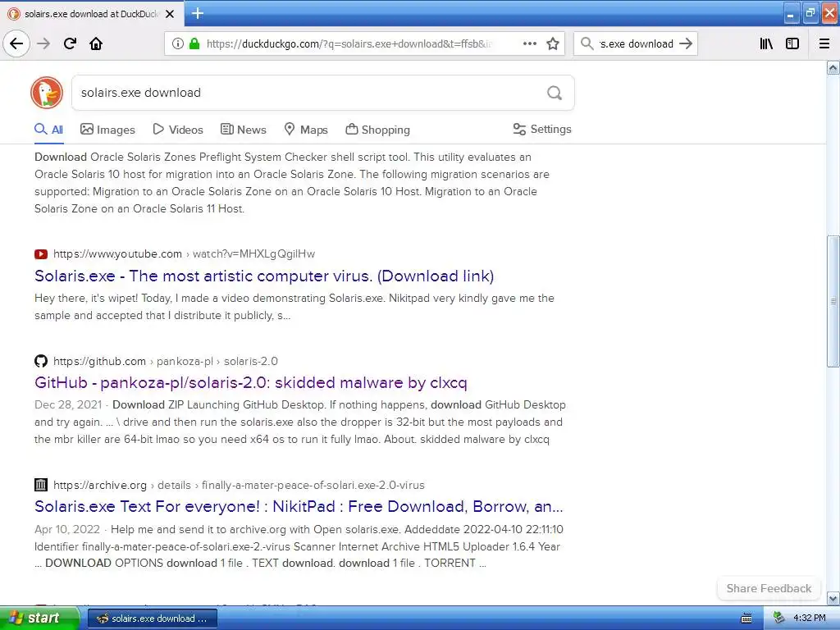
Task: Open page actions three-dots menu
Action: click(529, 43)
